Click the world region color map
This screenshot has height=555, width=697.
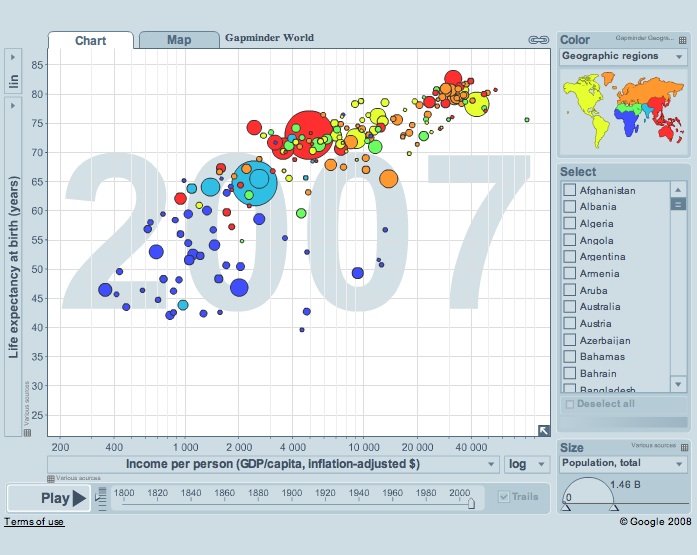(x=623, y=111)
